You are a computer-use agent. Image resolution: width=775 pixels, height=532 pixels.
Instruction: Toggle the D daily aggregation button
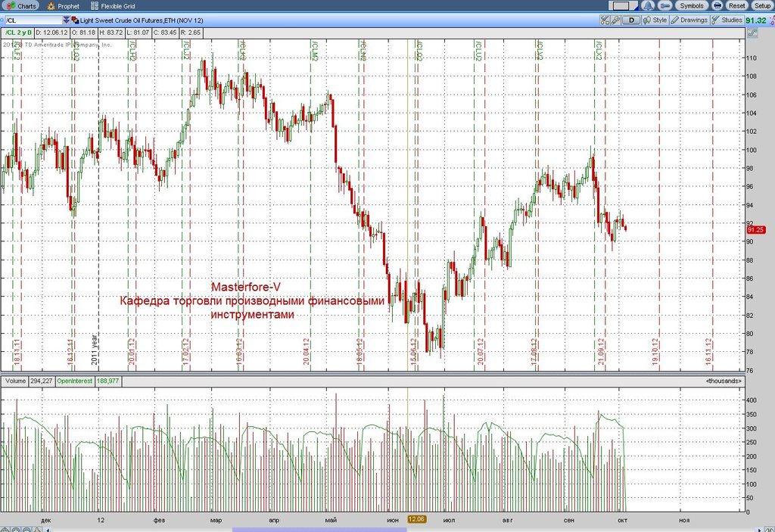(x=631, y=20)
